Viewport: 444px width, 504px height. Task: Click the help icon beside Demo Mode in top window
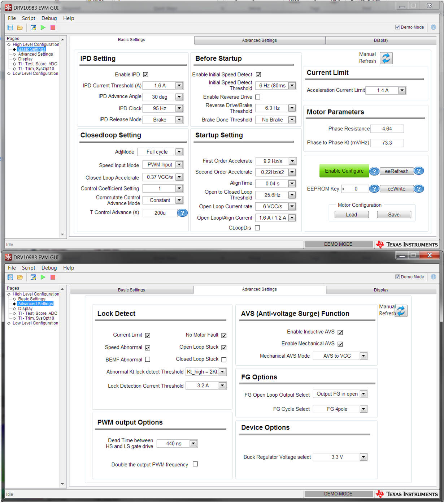coord(434,27)
